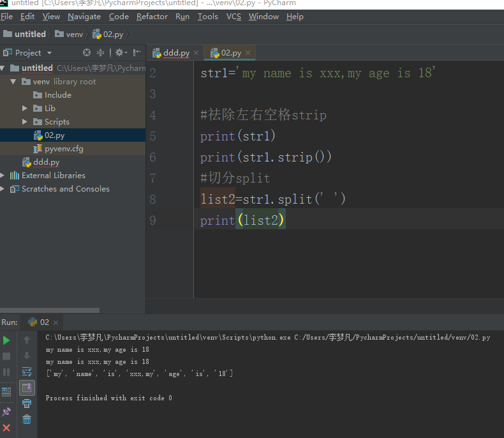Click the Locate/Scroll from Source target icon
The width and height of the screenshot is (504, 438).
point(87,52)
